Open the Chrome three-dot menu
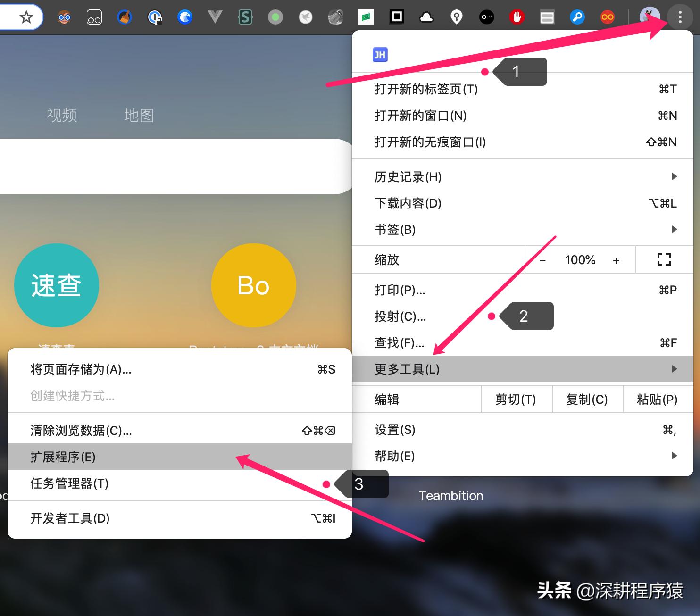Image resolution: width=700 pixels, height=616 pixels. (680, 17)
